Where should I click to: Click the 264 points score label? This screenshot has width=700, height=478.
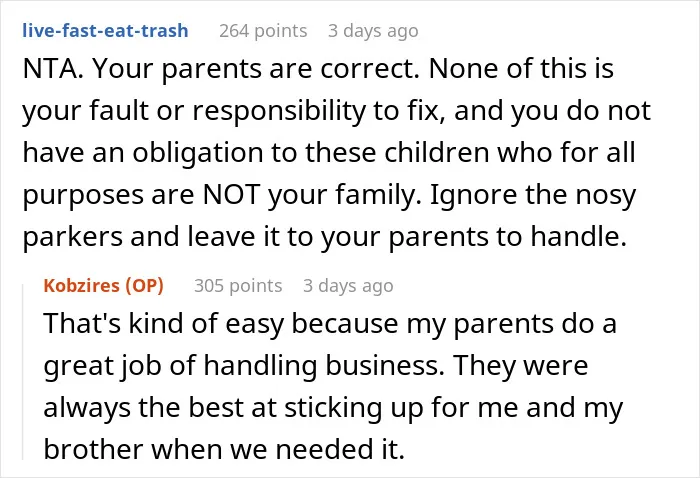tap(263, 31)
